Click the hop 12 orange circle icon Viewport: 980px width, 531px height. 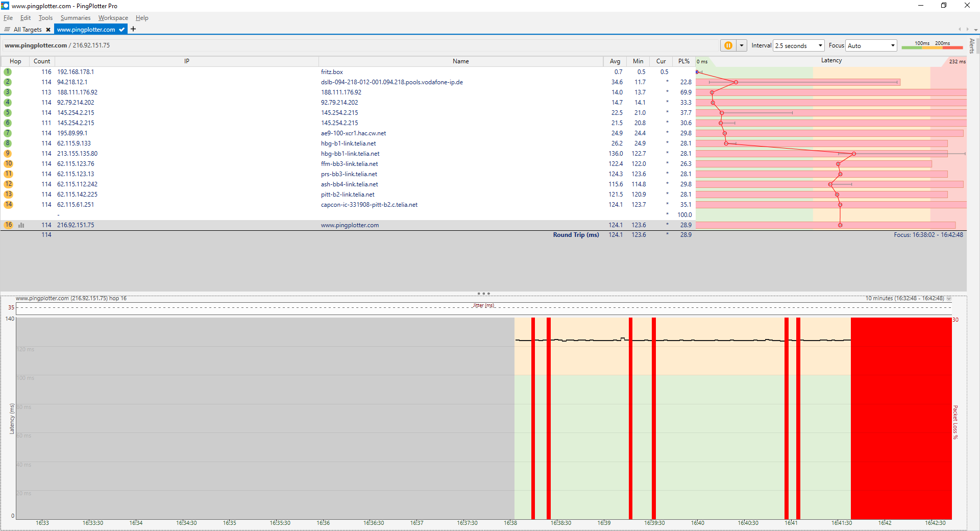[8, 184]
